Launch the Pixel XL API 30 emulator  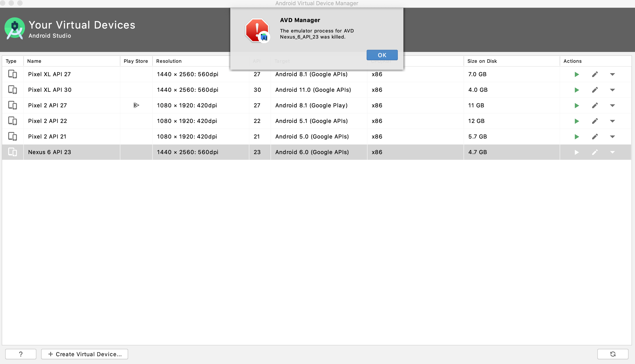(577, 90)
